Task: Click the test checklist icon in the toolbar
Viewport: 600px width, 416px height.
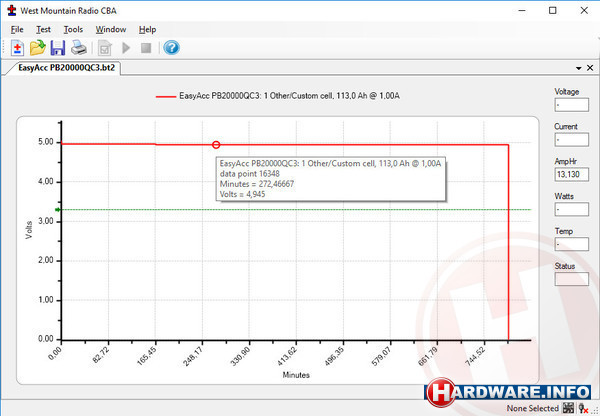Action: tap(104, 48)
